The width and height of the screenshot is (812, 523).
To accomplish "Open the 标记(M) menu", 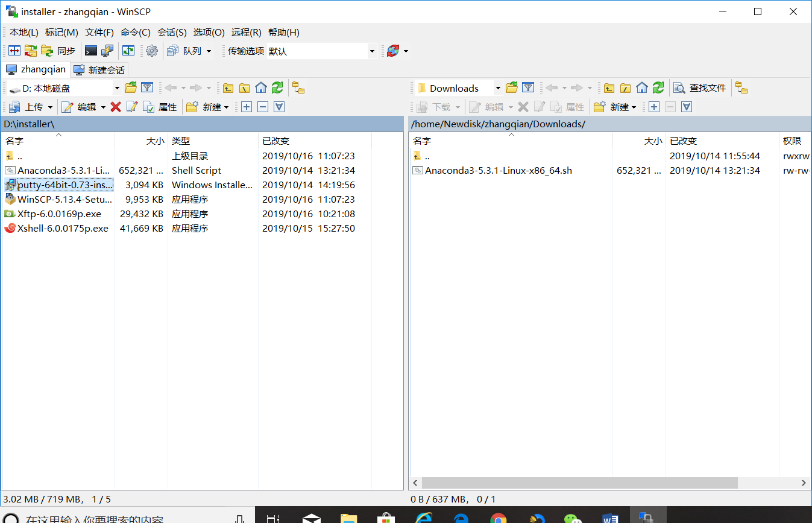I will (x=61, y=33).
